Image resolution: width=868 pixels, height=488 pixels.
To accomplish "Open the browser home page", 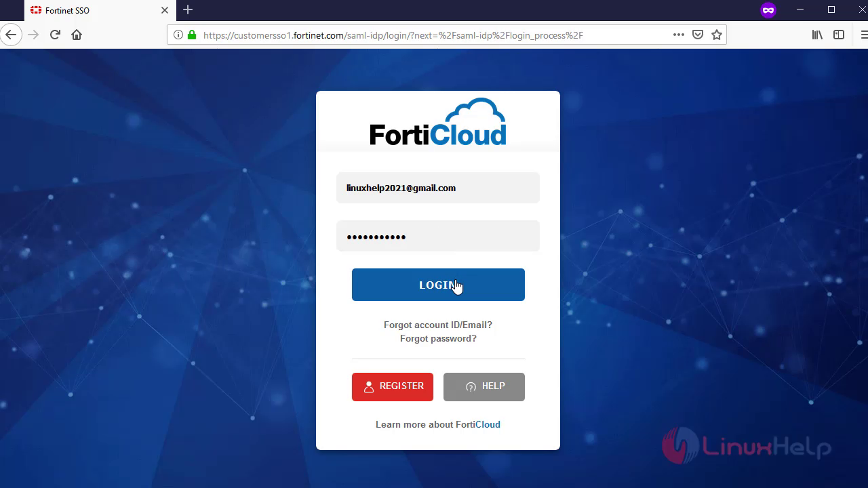I will 77,35.
